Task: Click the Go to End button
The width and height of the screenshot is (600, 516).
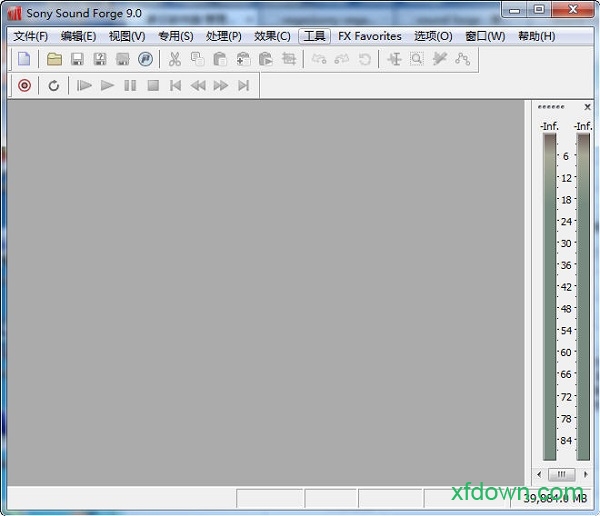Action: [244, 85]
